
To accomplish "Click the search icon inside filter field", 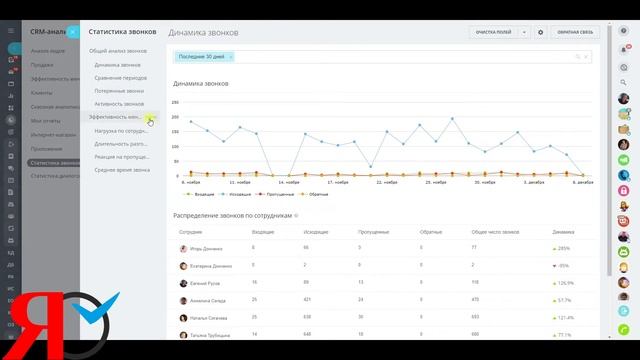I will coord(578,57).
